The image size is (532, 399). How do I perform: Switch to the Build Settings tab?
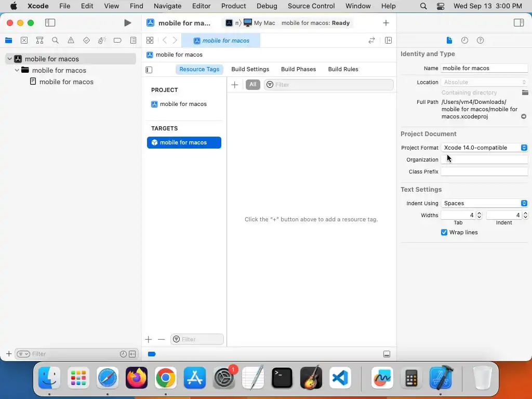[250, 69]
